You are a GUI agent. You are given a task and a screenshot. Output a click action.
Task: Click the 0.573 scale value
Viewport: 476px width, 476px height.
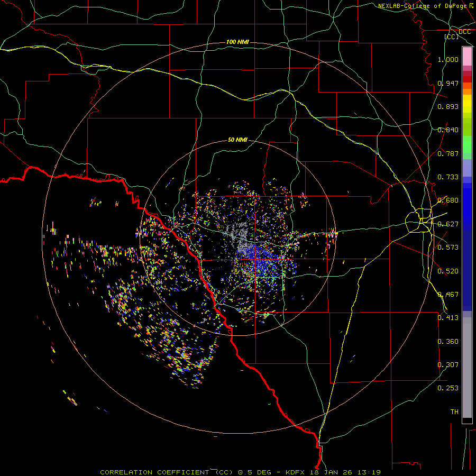[x=448, y=248]
